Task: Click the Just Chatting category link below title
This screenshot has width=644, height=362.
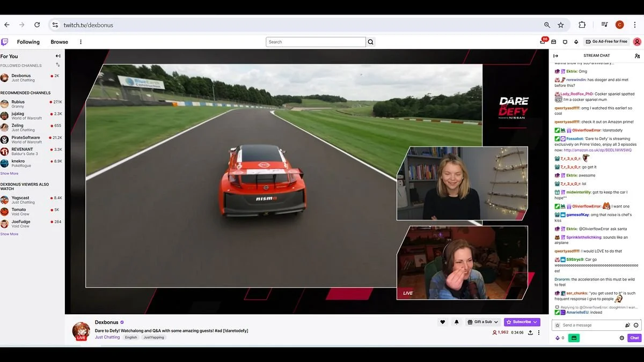Action: click(107, 337)
